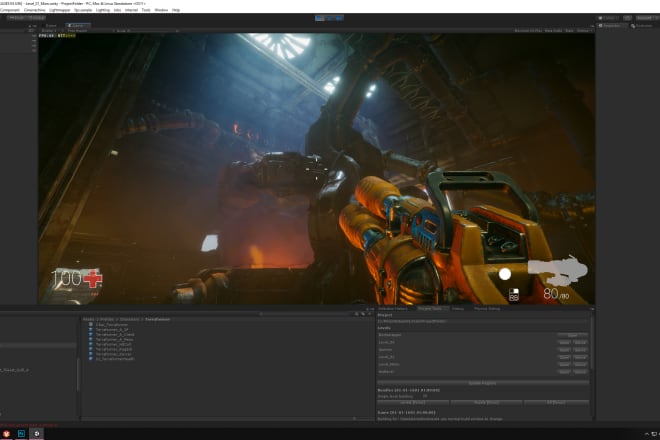
Task: Click Open for the Level_Menu row
Action: (564, 365)
